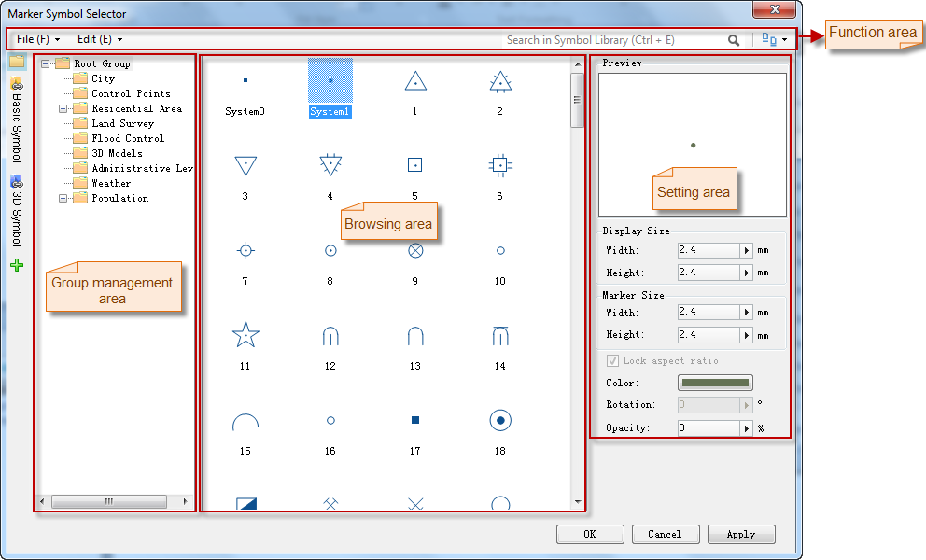Viewport: 926px width, 560px height.
Task: Click the OK button
Action: click(x=590, y=535)
